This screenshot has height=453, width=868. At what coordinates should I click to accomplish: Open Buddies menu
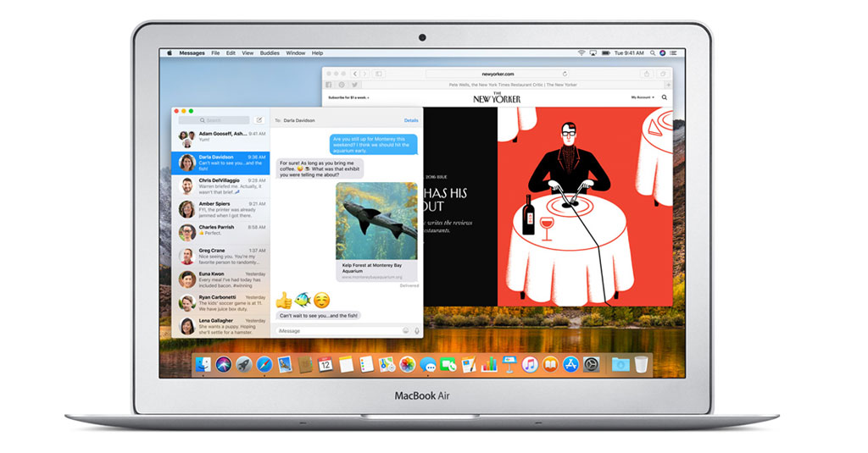(x=270, y=53)
